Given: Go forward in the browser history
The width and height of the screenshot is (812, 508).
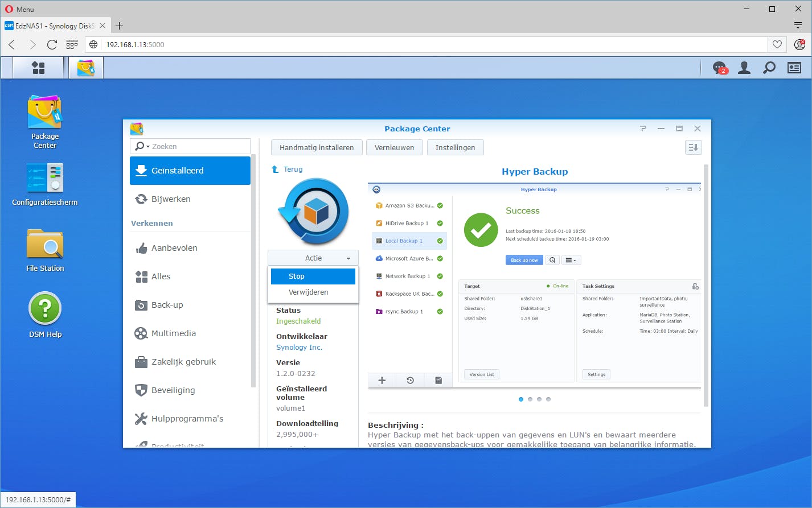Looking at the screenshot, I should click(x=32, y=44).
